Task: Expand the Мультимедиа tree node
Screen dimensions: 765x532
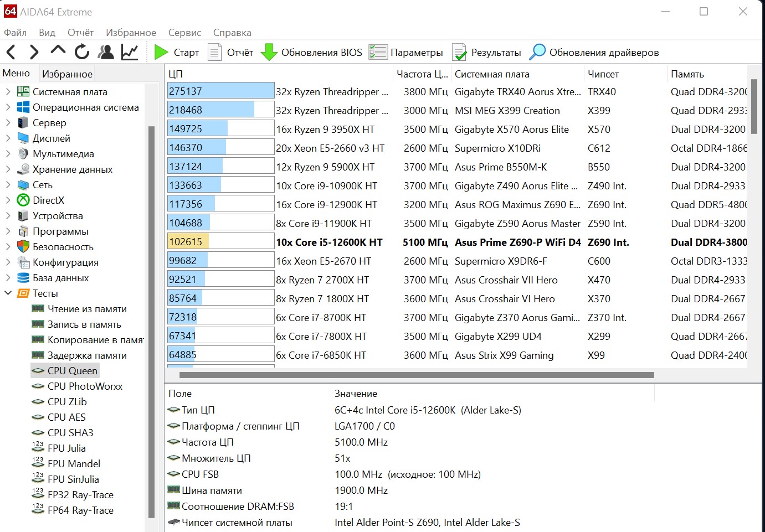Action: [x=8, y=153]
